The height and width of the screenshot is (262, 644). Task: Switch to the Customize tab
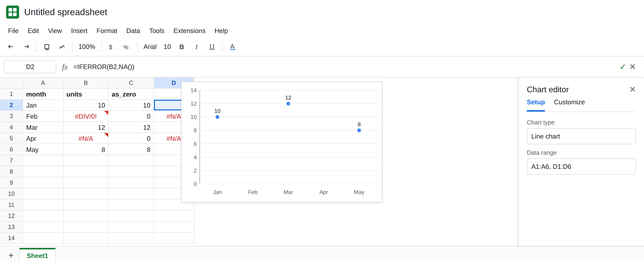(569, 102)
